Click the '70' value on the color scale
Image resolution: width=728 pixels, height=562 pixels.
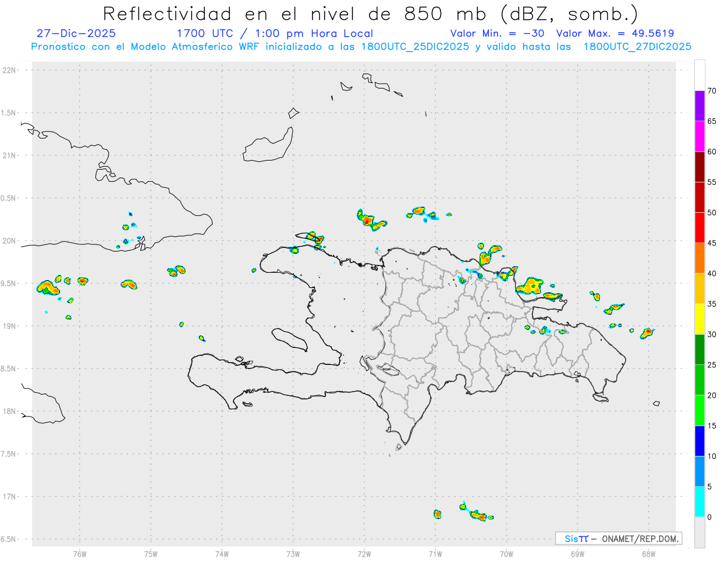pos(712,91)
